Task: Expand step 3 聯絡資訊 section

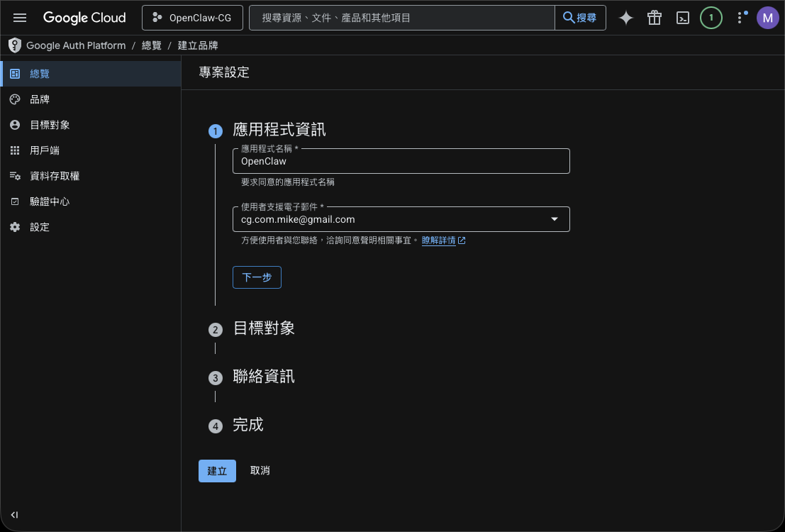Action: (263, 377)
